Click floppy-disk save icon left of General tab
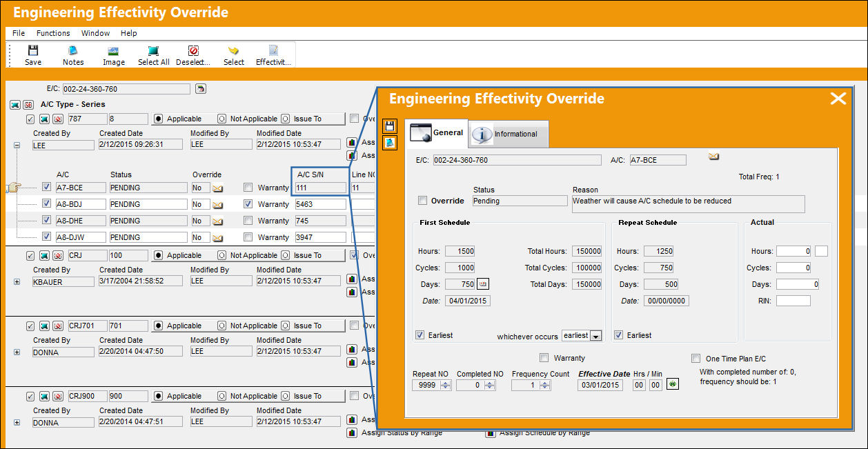This screenshot has height=449, width=868. click(390, 126)
